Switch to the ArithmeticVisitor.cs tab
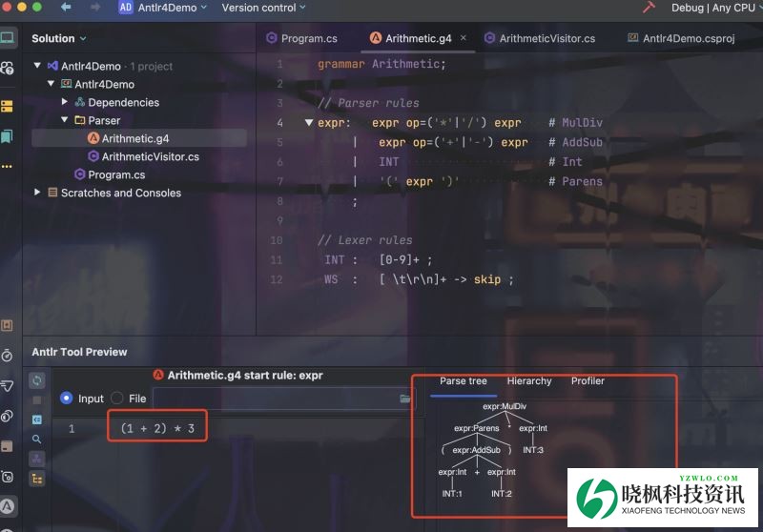Image resolution: width=763 pixels, height=532 pixels. pyautogui.click(x=540, y=38)
